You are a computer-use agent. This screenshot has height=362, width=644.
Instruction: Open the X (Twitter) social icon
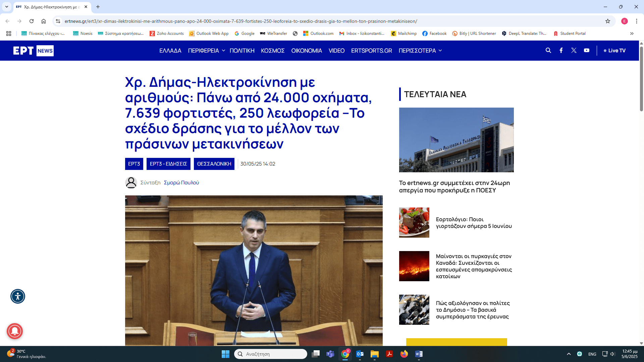574,50
